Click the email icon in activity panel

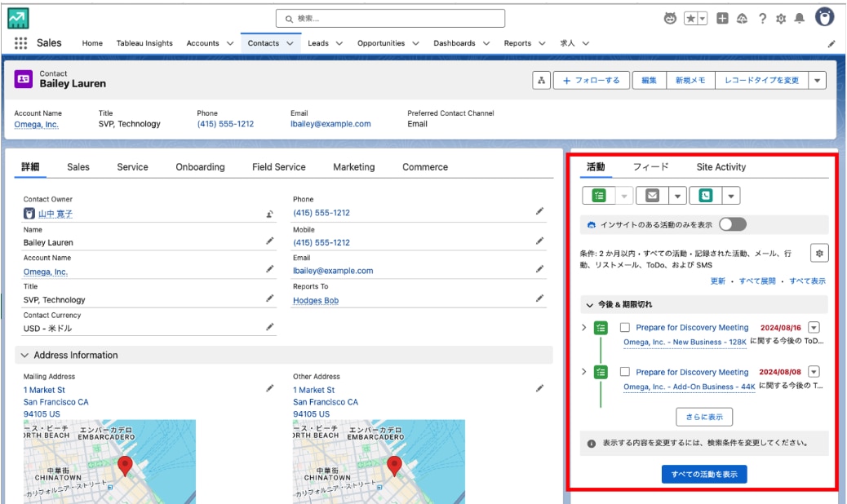click(x=651, y=196)
